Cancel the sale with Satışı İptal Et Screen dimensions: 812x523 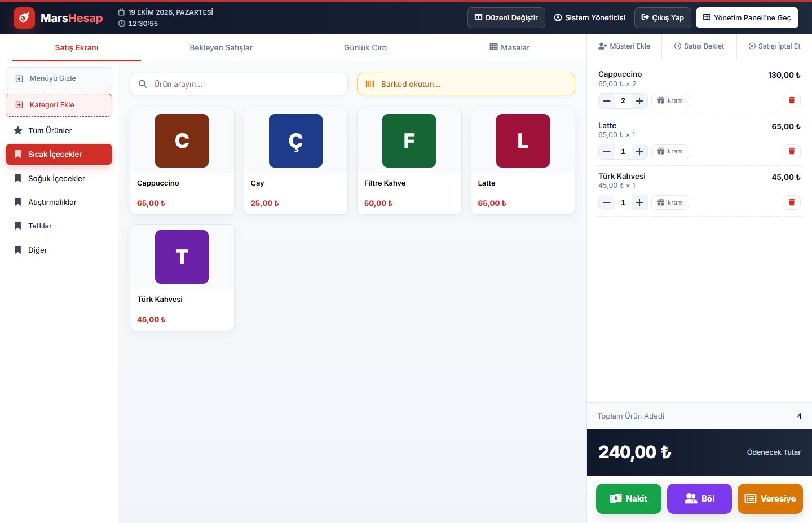point(774,46)
